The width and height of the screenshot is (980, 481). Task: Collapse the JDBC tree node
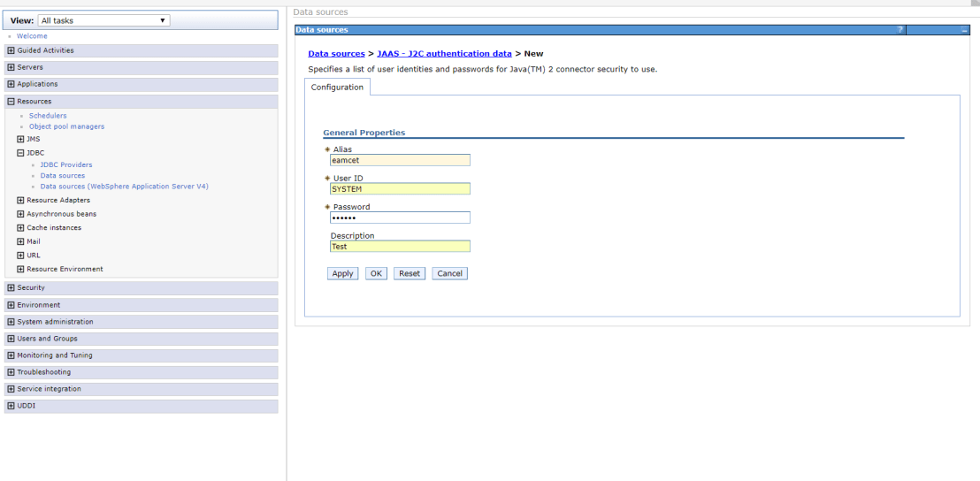pos(20,153)
